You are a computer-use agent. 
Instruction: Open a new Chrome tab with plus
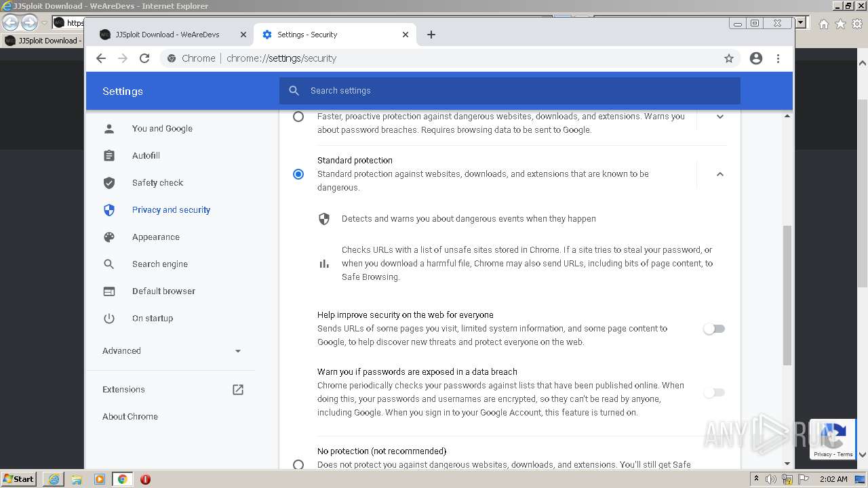[431, 35]
